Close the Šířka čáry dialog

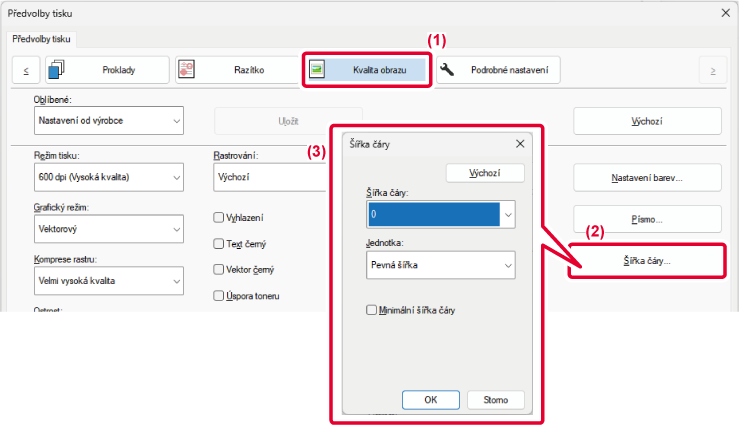click(x=520, y=144)
